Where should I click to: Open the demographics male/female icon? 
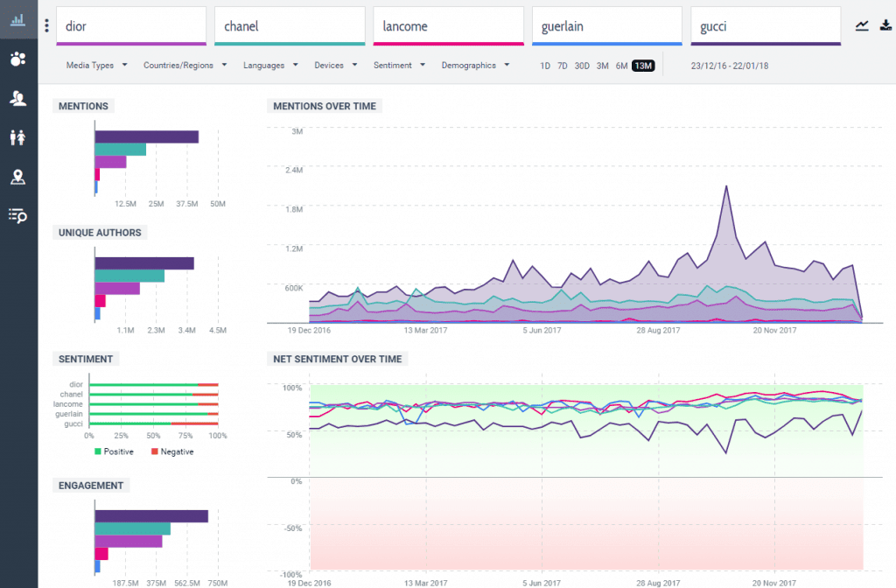click(x=17, y=136)
